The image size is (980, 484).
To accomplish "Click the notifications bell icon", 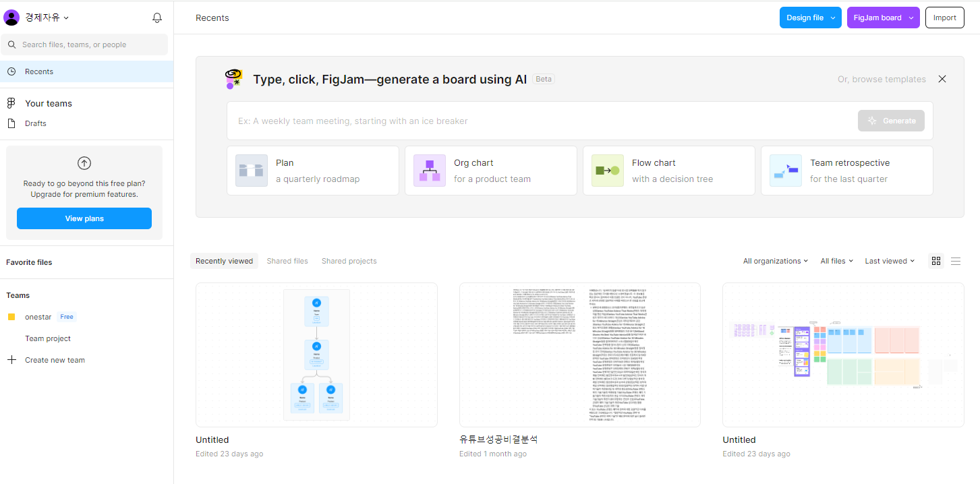I will pyautogui.click(x=157, y=18).
